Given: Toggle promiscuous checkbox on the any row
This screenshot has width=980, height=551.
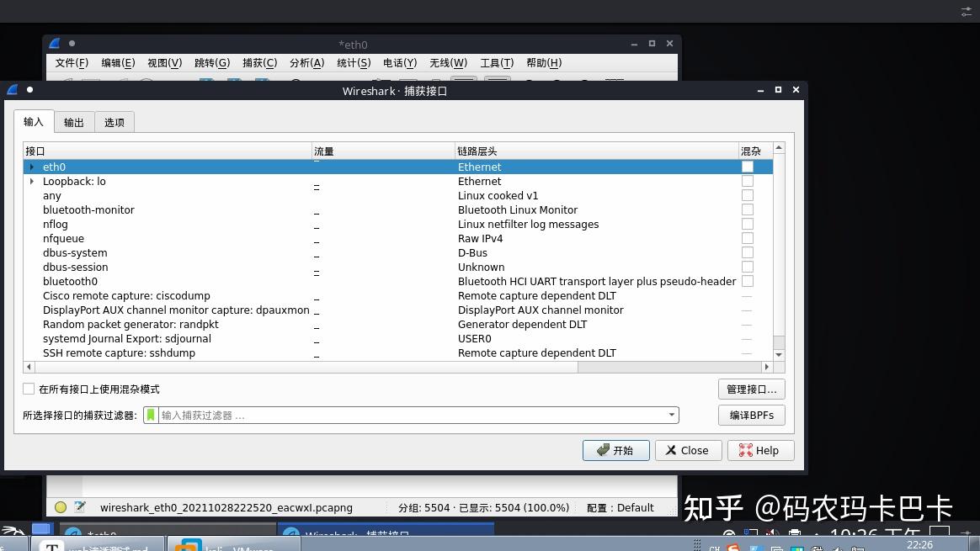Looking at the screenshot, I should click(x=748, y=195).
